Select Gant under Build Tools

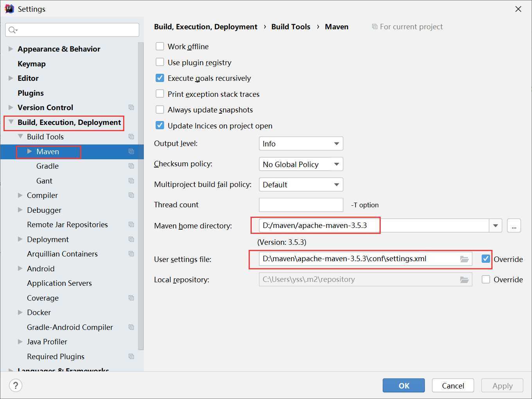(x=44, y=181)
